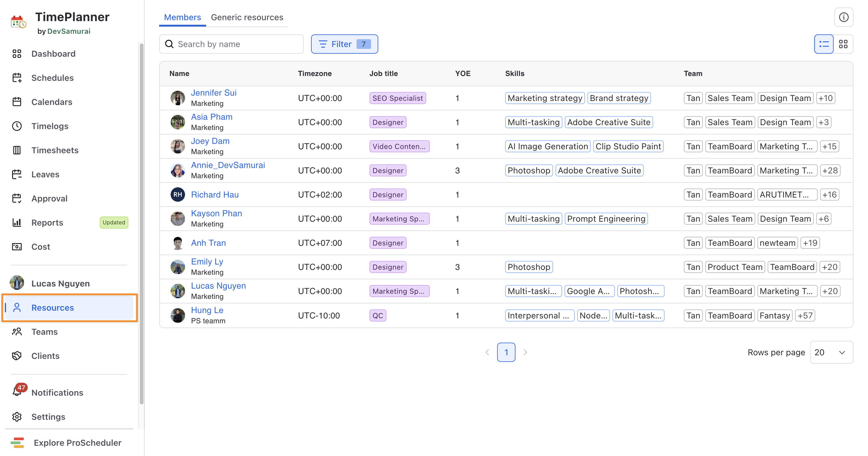The width and height of the screenshot is (868, 456).
Task: Click the Calendars sidebar icon
Action: [17, 102]
